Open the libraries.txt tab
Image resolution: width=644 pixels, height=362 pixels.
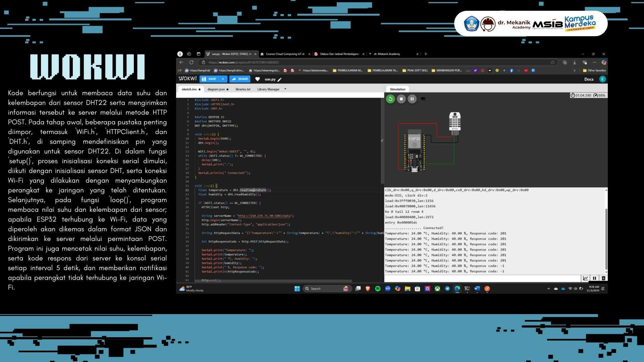(243, 89)
